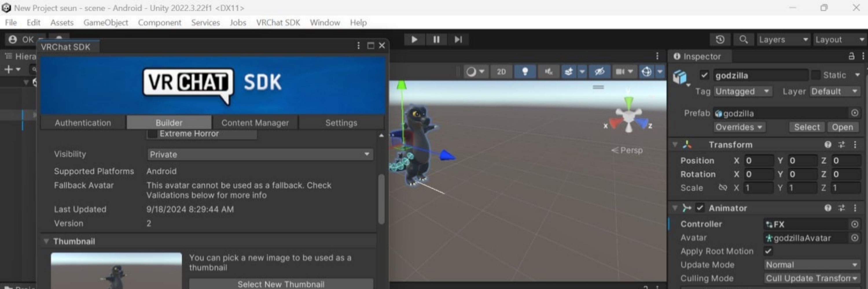This screenshot has width=868, height=289.
Task: Toggle the godzilla object active checkbox
Action: click(704, 75)
